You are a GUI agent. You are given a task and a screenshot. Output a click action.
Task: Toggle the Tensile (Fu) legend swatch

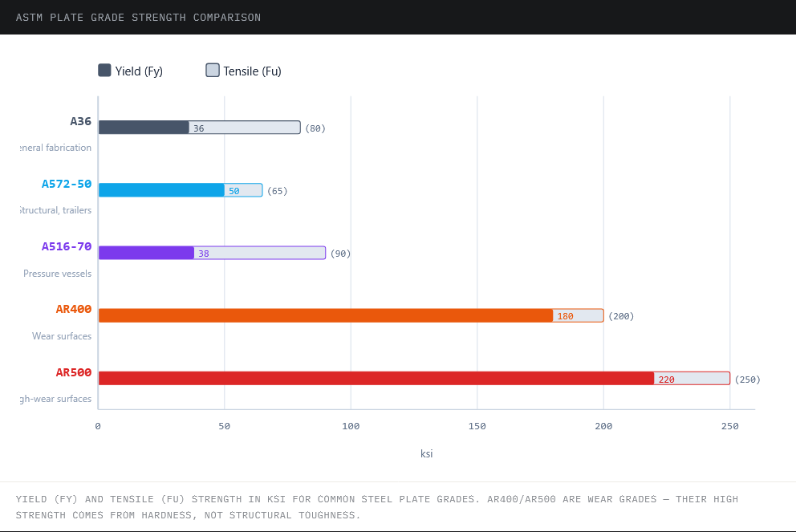click(213, 70)
